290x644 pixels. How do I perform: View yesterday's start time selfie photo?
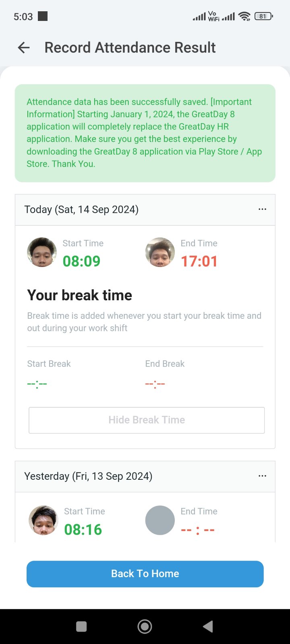pyautogui.click(x=43, y=520)
